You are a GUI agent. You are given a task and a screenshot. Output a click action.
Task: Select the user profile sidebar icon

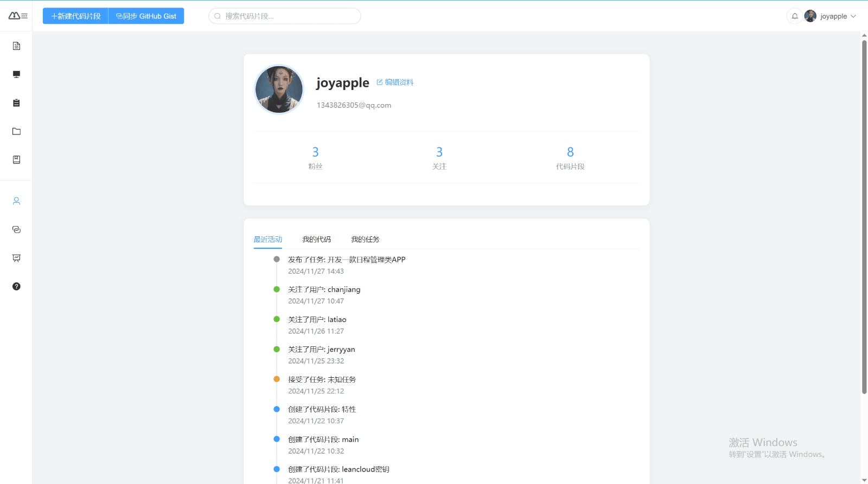pyautogui.click(x=16, y=201)
